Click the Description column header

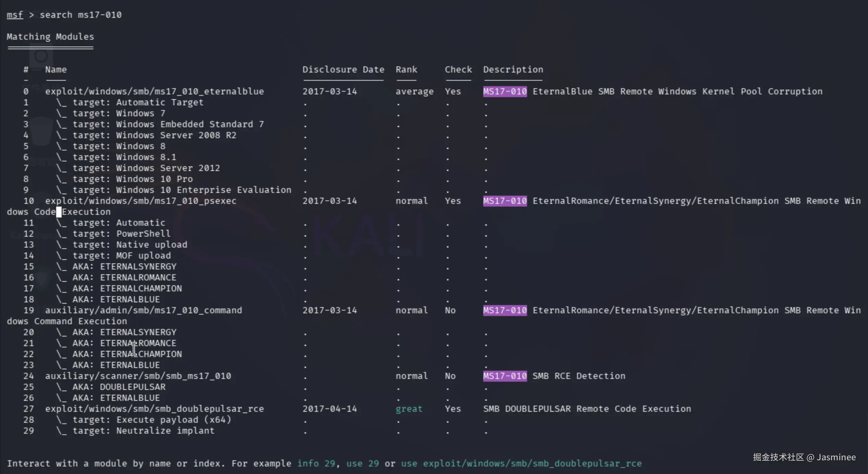(x=513, y=69)
